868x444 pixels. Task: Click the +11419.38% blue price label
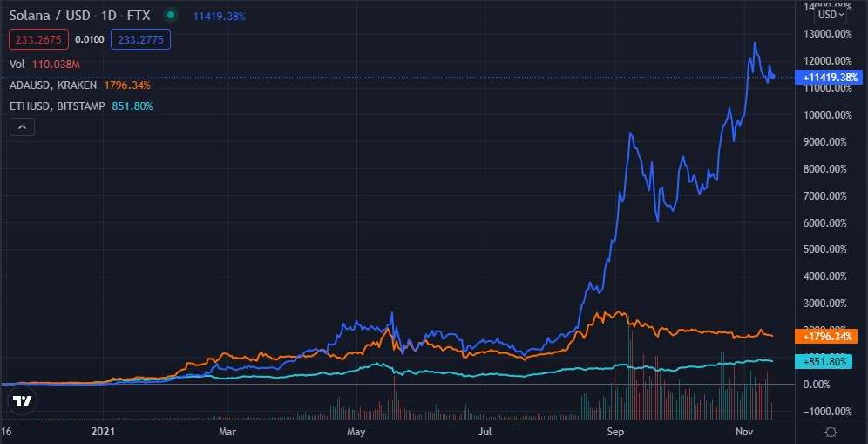[x=828, y=77]
